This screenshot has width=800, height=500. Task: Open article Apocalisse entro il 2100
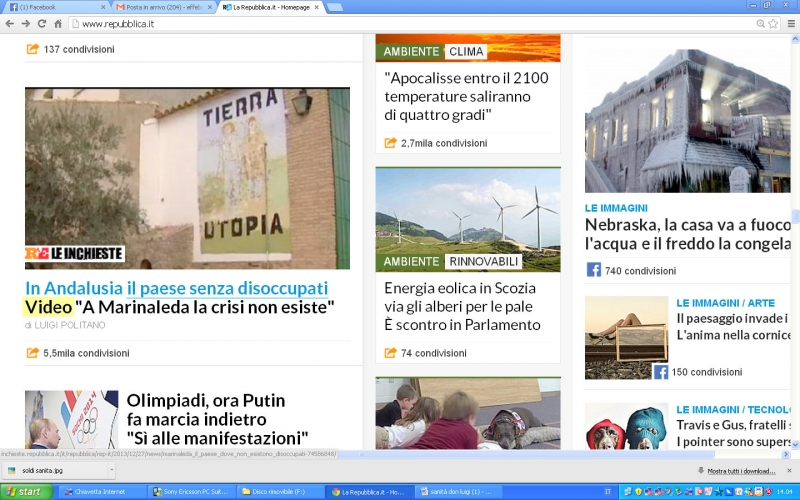point(466,96)
